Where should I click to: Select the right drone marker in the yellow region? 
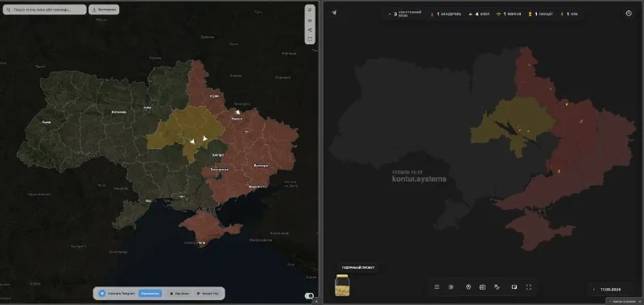[x=205, y=138]
